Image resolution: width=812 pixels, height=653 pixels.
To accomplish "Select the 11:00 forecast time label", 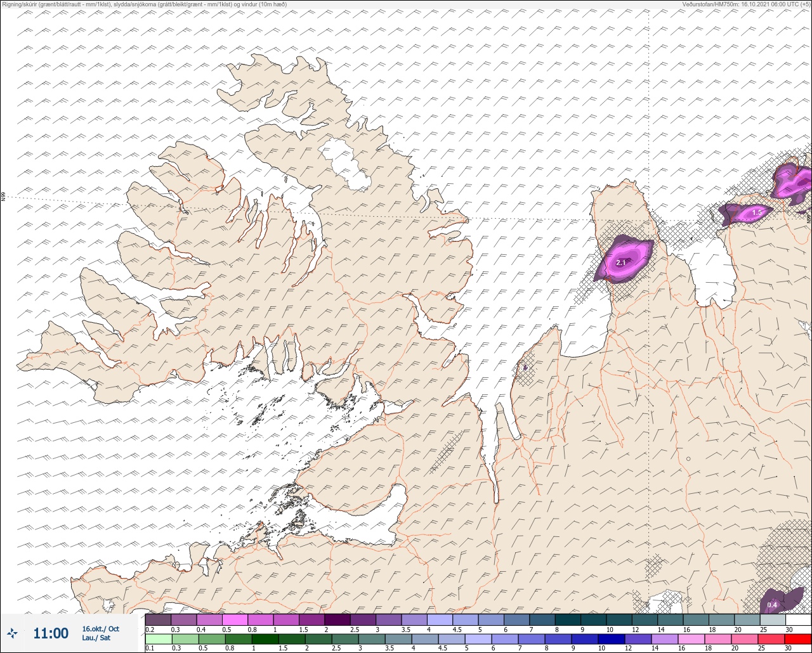I will pos(51,633).
